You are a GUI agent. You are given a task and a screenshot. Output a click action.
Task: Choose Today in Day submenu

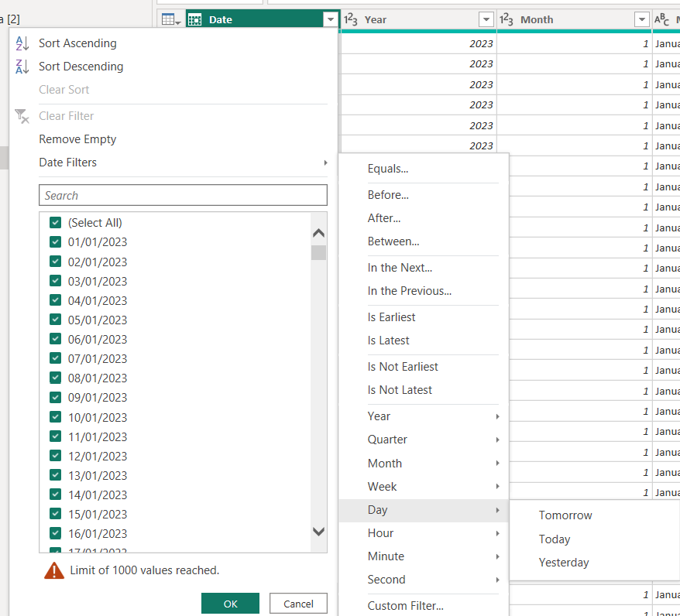(x=555, y=539)
